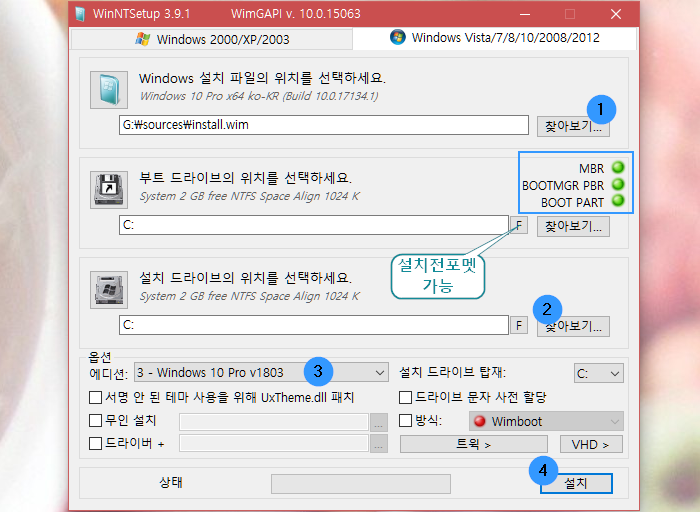Enable the 드라이브 문자 사전 할당 checkbox
Screen dimensions: 700x512
pyautogui.click(x=405, y=397)
